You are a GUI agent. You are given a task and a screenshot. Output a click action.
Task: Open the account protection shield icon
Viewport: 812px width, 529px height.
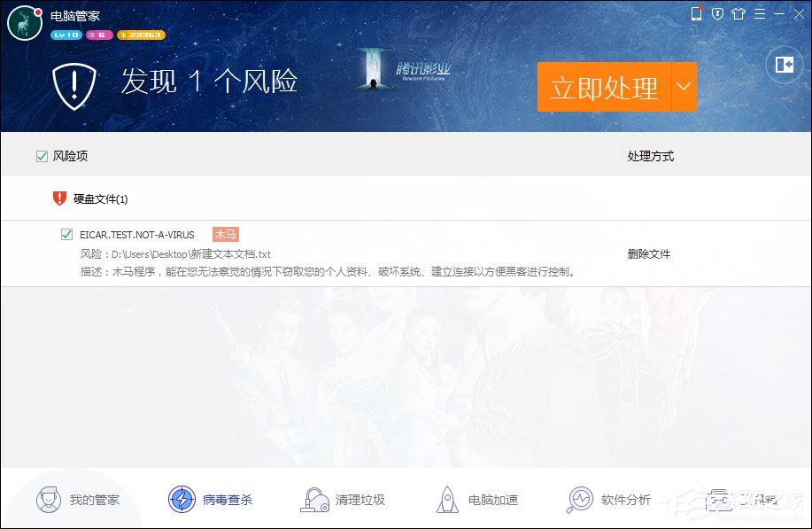pos(717,14)
